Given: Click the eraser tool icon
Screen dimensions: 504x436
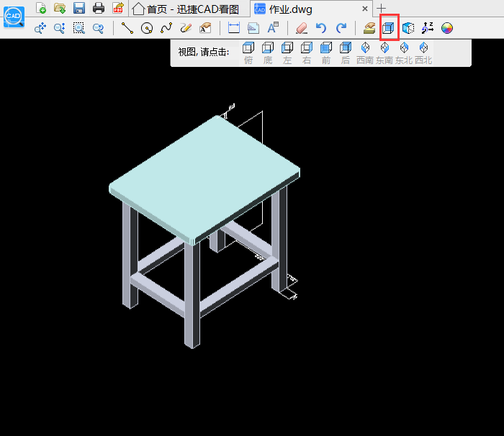Looking at the screenshot, I should [x=301, y=28].
